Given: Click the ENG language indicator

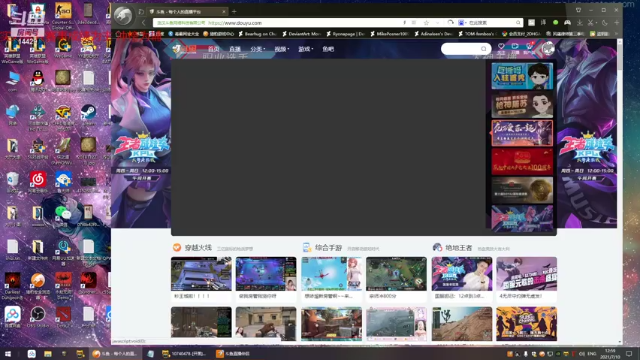Looking at the screenshot, I should 591,354.
